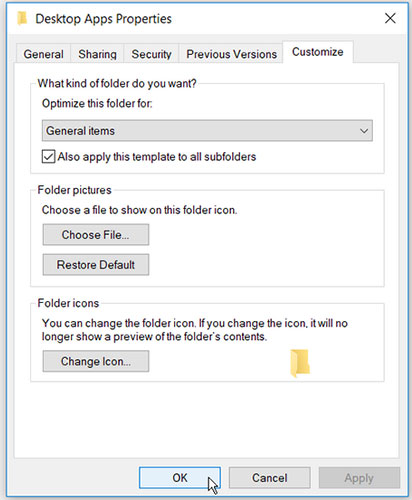Click the Also apply this template label text
Viewport: 412px width, 500px height.
click(157, 157)
